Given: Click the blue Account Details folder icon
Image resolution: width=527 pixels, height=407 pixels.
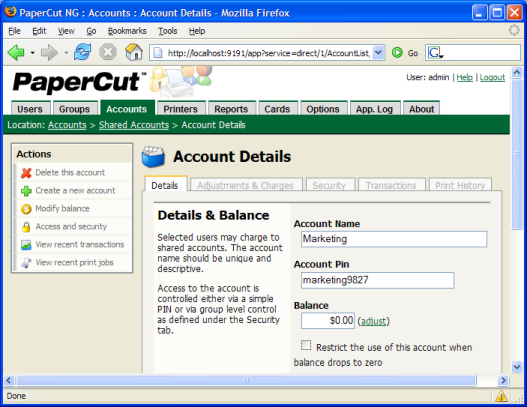Looking at the screenshot, I should pos(153,157).
